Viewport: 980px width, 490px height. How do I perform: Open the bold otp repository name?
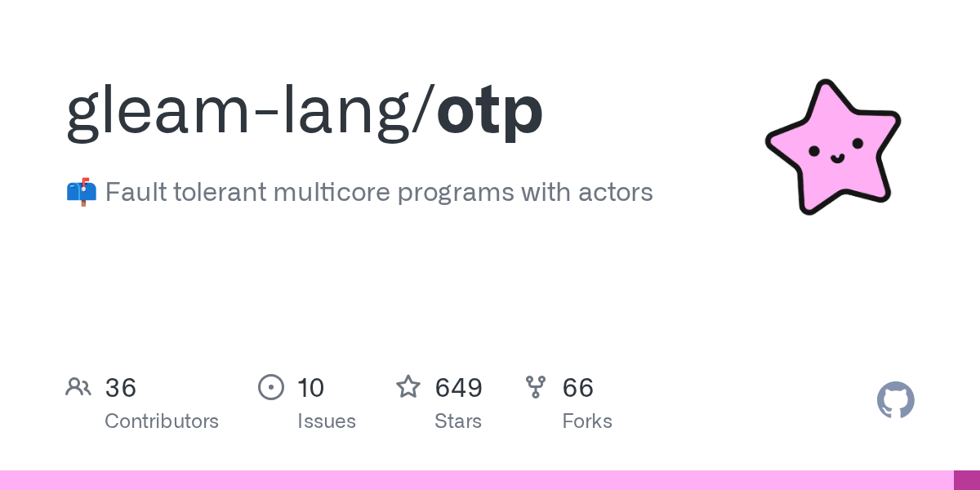489,111
